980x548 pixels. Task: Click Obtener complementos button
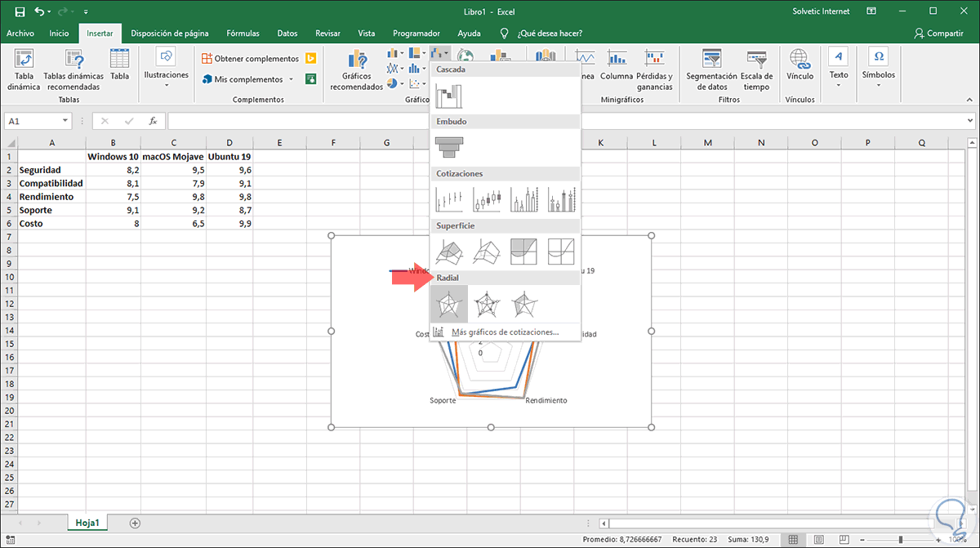(250, 59)
